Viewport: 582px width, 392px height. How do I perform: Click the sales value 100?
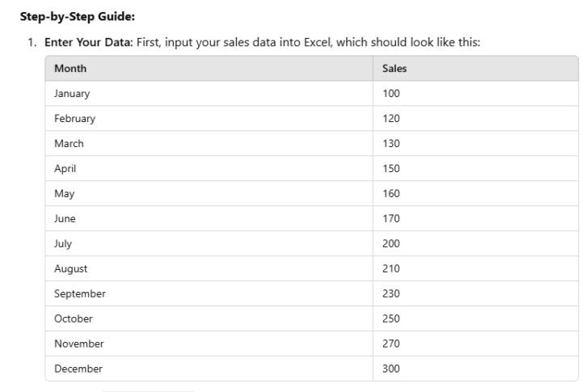pyautogui.click(x=391, y=94)
